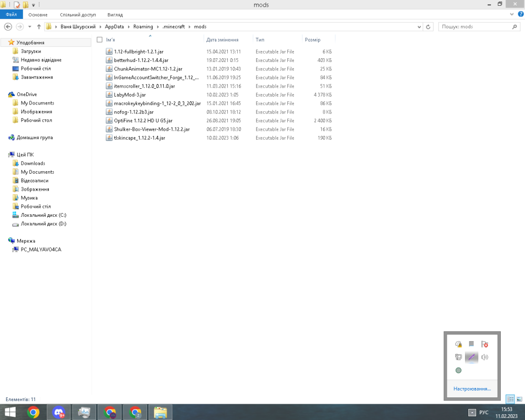Click the search magnifier icon
The image size is (525, 420).
(x=514, y=27)
